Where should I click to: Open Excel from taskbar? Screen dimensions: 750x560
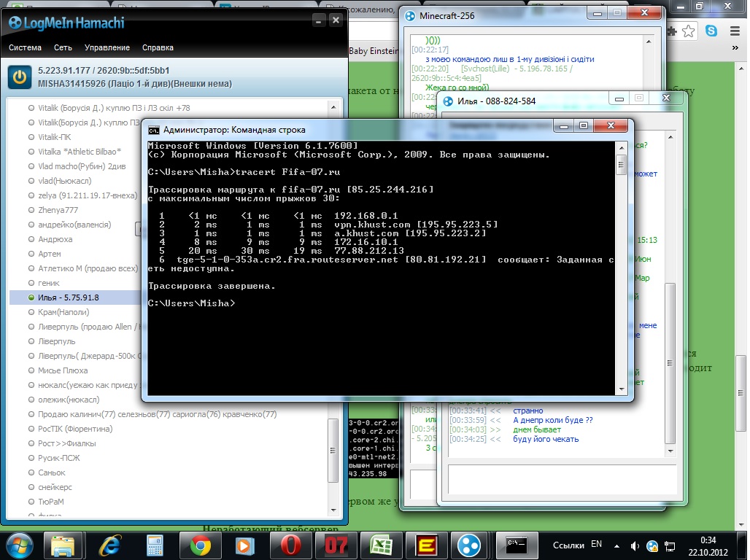[382, 545]
